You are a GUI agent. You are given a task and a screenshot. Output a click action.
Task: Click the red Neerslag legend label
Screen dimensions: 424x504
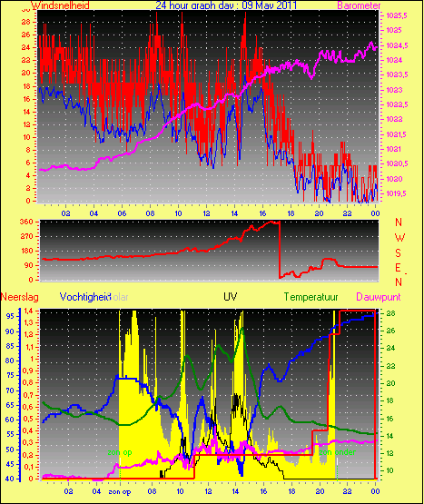tap(20, 297)
